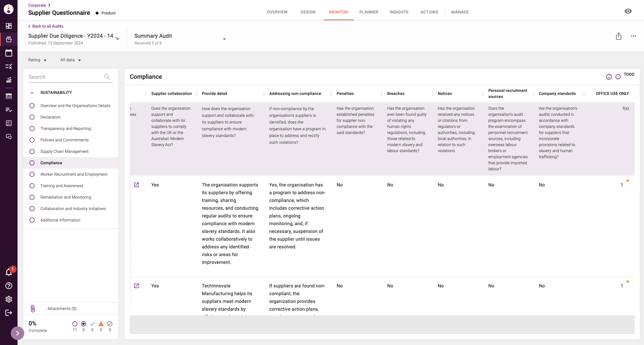This screenshot has height=345, width=644.
Task: Select Remediation and Monitoring status circle
Action: [x=32, y=197]
